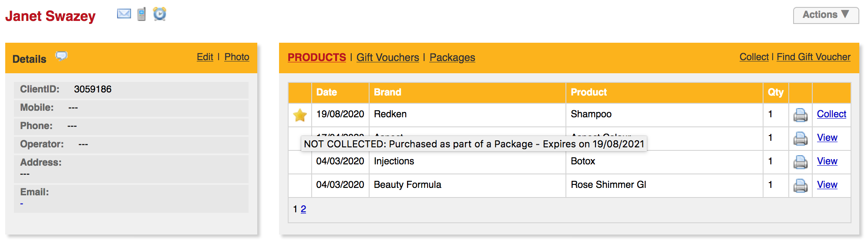Click the printer icon for Rose Shimmer Gl
This screenshot has width=868, height=245.
(801, 185)
